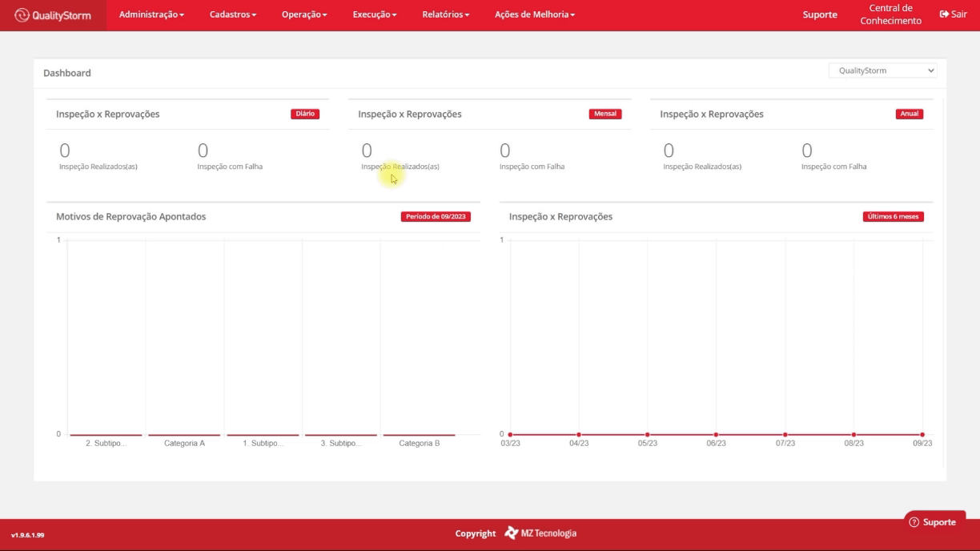Viewport: 980px width, 551px height.
Task: Open the floating Suporte help button
Action: pos(933,522)
